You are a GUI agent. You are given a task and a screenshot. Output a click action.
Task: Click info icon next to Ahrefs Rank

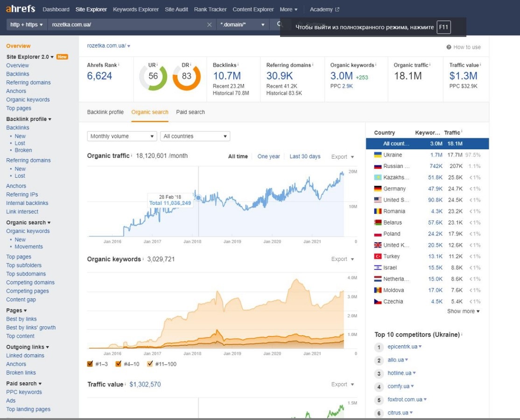tap(119, 65)
